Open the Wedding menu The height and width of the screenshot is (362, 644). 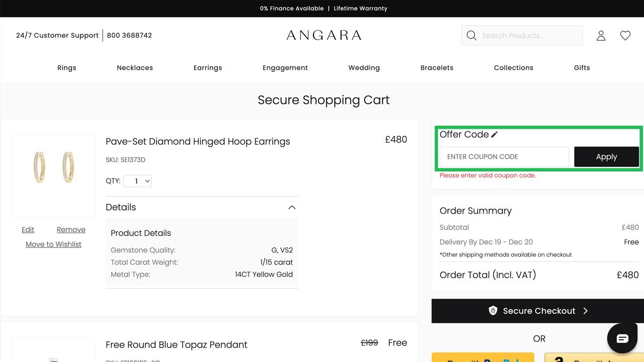coord(364,68)
